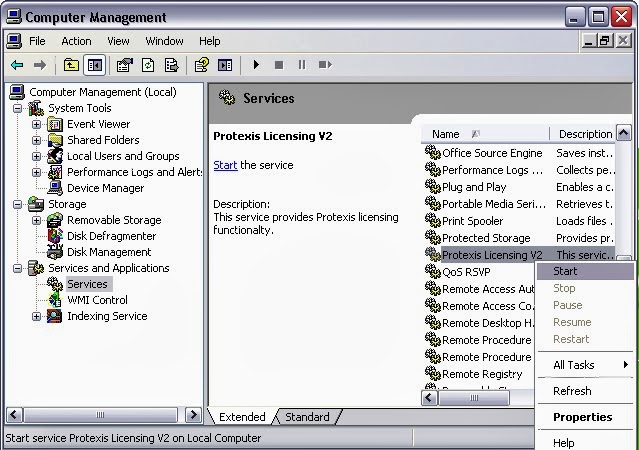Image resolution: width=639 pixels, height=450 pixels.
Task: Open the Help menu in menu bar
Action: pos(209,41)
